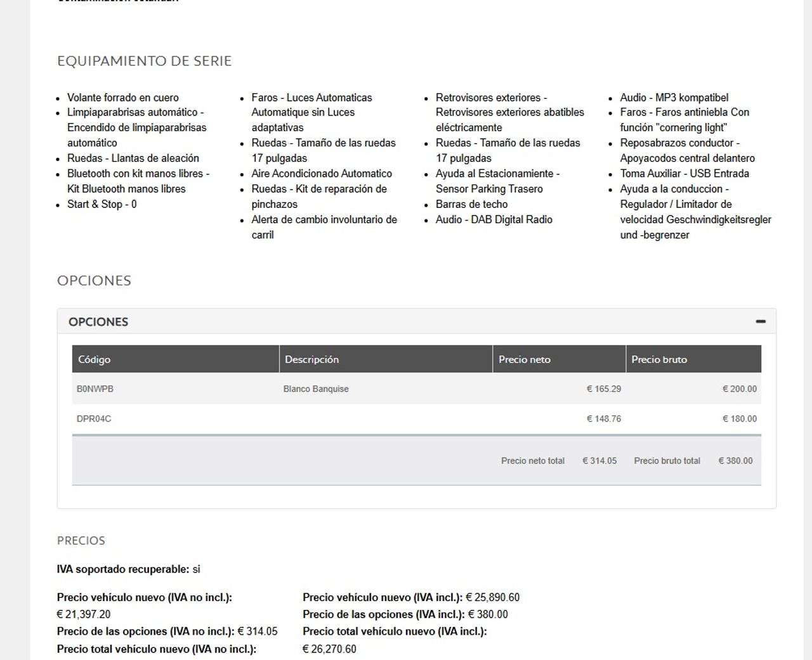
Task: Click 'Barras de techo' list item
Action: pos(472,204)
